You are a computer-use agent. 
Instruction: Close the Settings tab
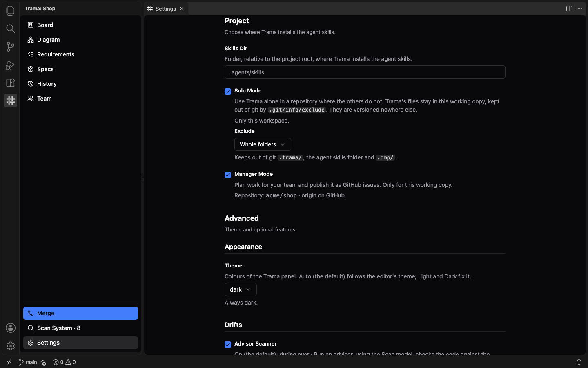click(x=182, y=9)
